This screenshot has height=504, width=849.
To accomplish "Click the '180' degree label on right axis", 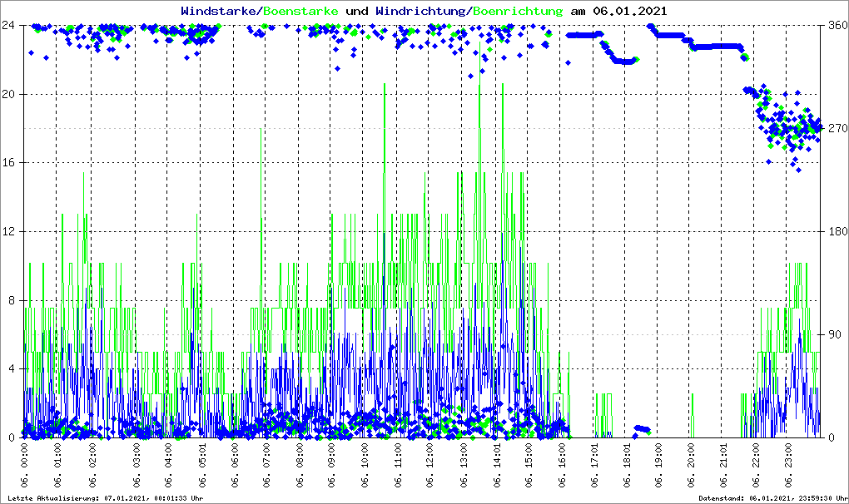I will coord(837,231).
